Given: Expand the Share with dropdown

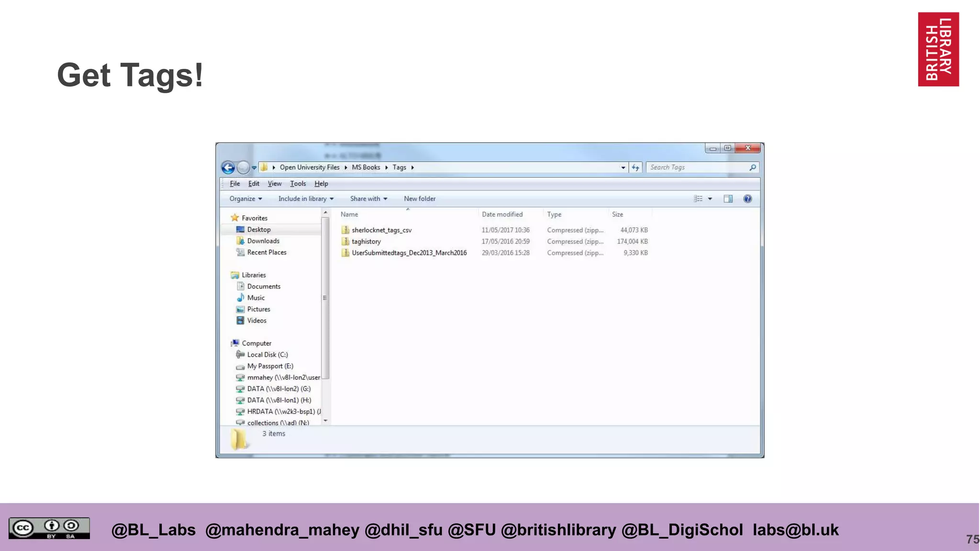Looking at the screenshot, I should [368, 199].
